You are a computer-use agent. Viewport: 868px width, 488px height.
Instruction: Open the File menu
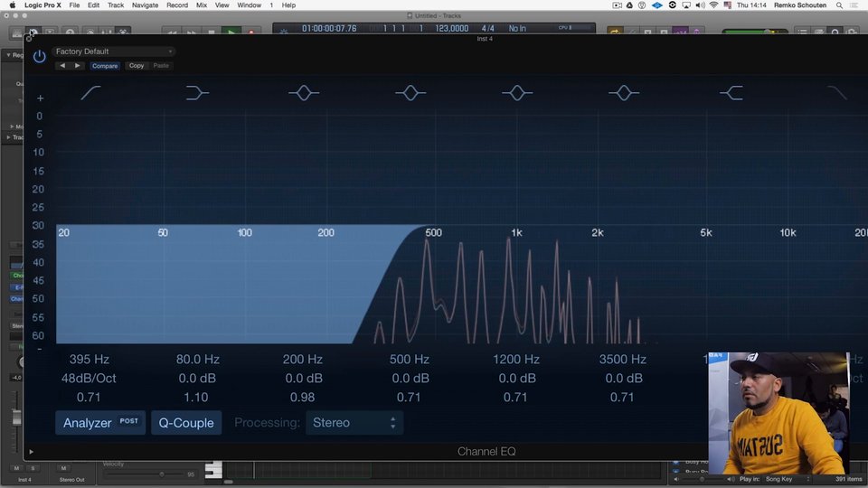pos(74,5)
